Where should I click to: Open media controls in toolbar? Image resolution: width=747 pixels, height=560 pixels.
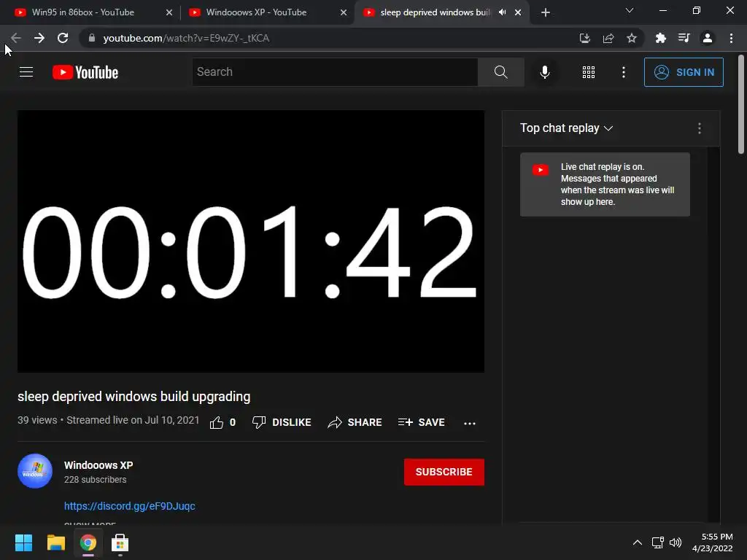click(x=684, y=38)
